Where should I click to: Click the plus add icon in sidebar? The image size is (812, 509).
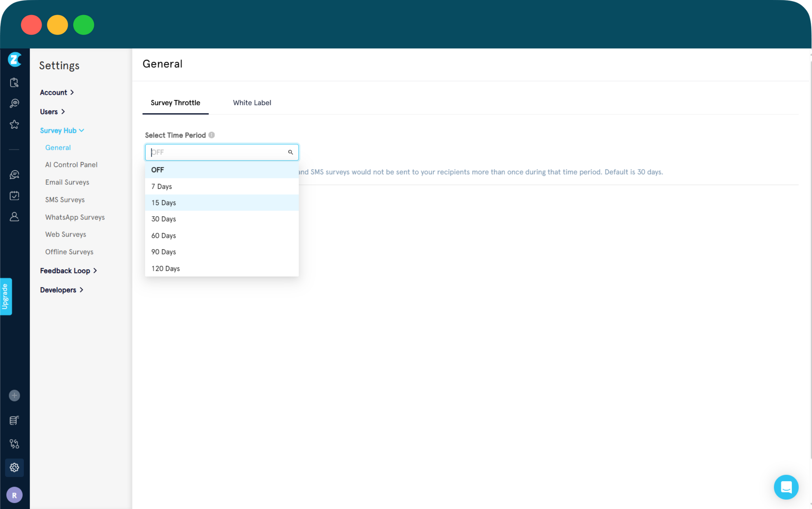pos(14,395)
